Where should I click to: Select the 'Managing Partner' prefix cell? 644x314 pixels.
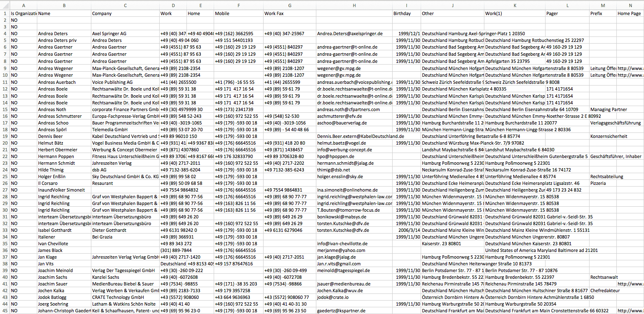click(x=603, y=109)
